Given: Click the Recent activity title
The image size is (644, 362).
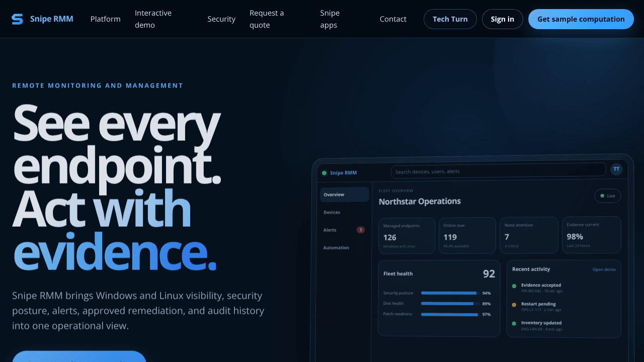Looking at the screenshot, I should tap(531, 269).
